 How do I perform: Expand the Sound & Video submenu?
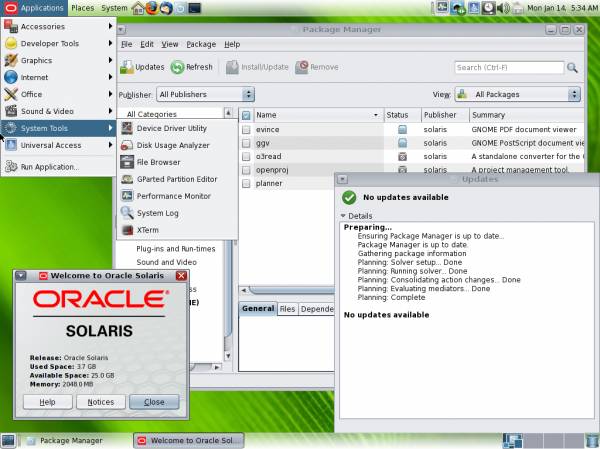(58, 111)
